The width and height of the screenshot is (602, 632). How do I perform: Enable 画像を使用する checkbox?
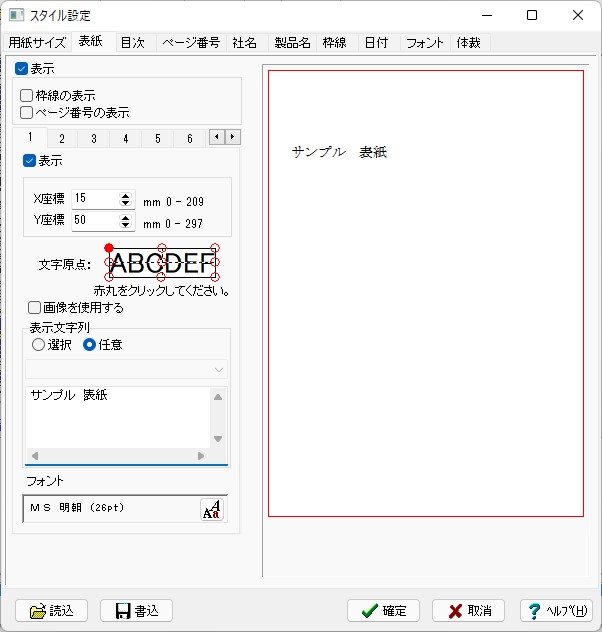click(34, 308)
